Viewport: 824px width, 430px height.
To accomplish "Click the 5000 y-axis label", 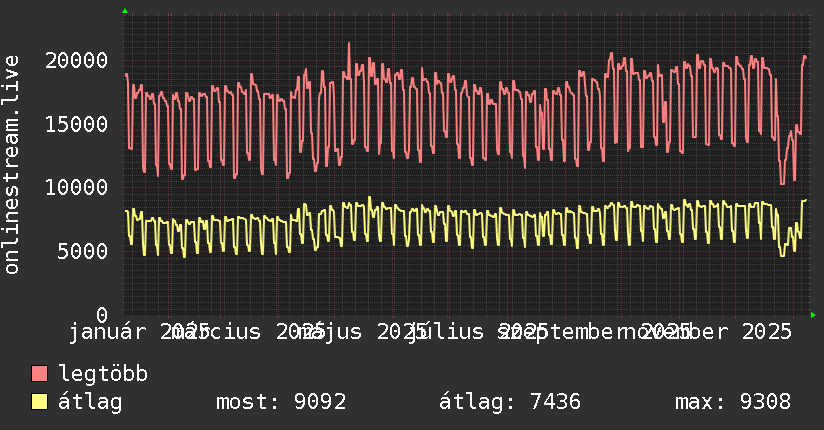I will click(x=83, y=251).
